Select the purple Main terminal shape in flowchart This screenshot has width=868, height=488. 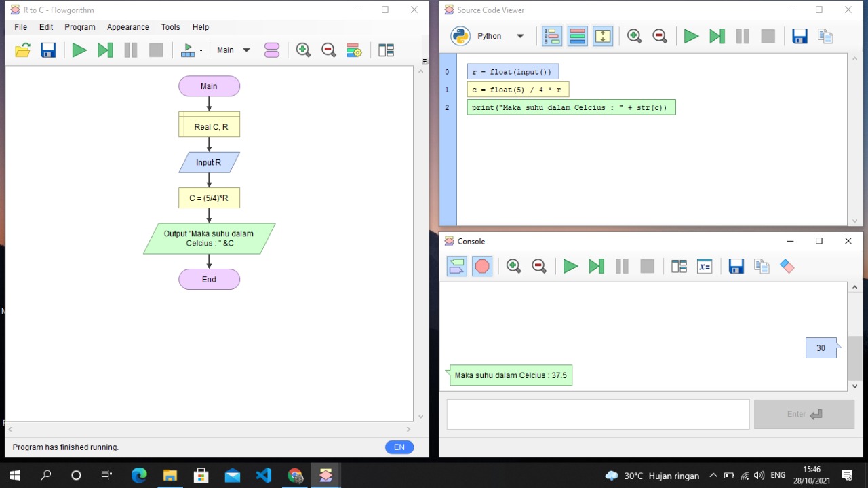pyautogui.click(x=209, y=86)
